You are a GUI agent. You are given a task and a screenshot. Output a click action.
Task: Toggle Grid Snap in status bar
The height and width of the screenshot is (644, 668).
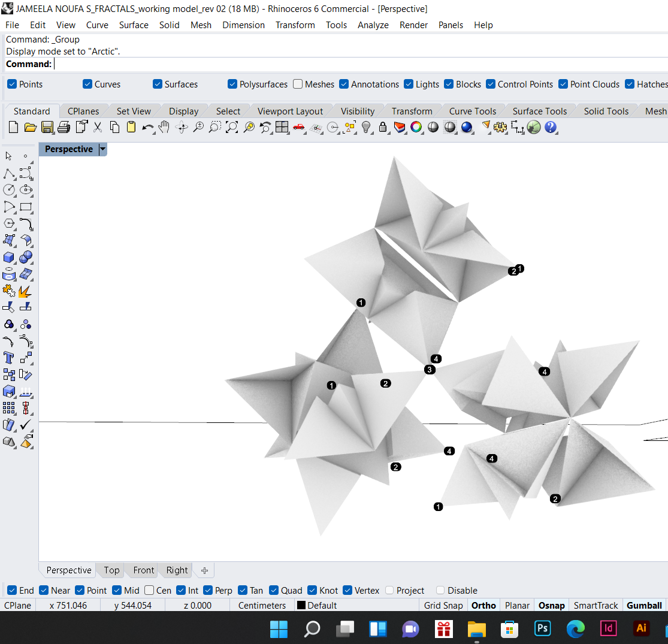[443, 606]
